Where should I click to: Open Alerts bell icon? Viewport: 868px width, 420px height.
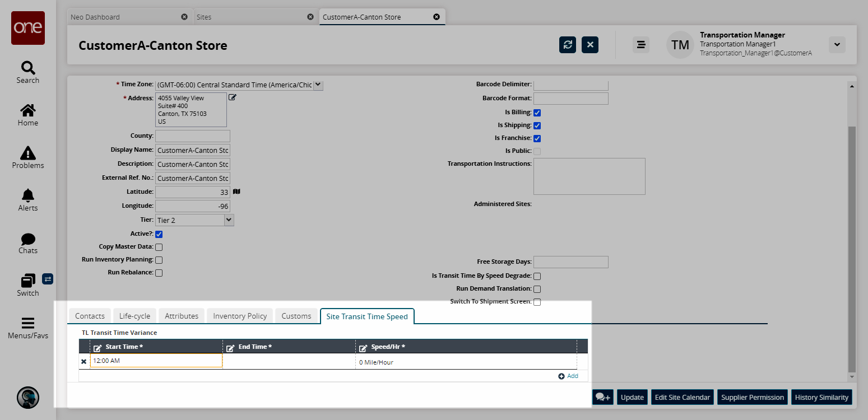coord(27,196)
